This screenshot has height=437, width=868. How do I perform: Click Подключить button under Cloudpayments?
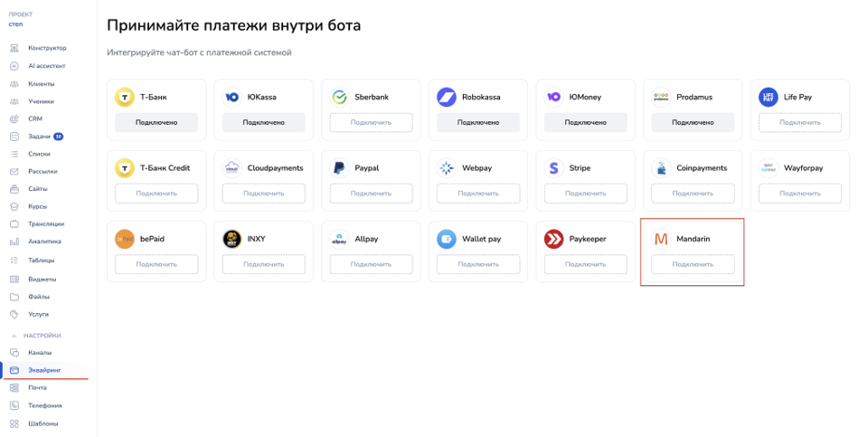click(x=263, y=194)
